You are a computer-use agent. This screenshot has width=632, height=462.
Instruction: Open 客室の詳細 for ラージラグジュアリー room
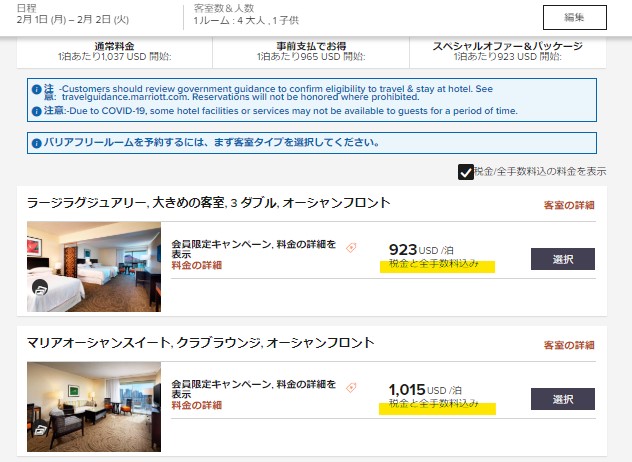click(x=569, y=205)
